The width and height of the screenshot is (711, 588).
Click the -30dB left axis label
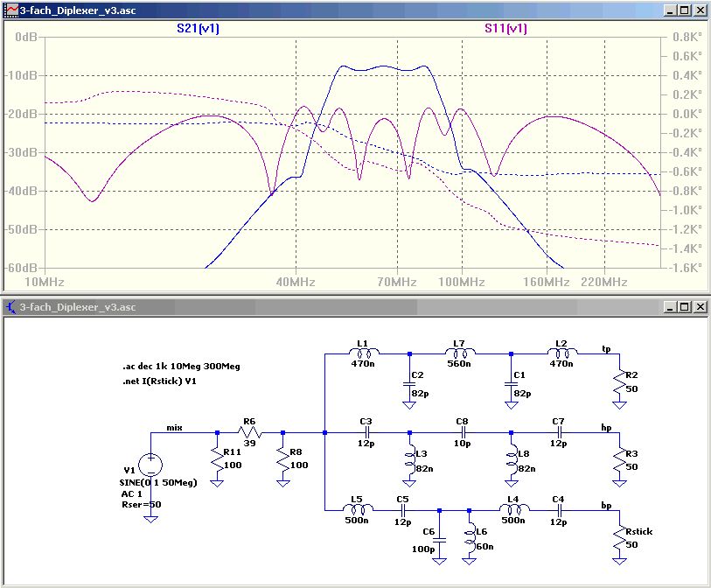[x=21, y=152]
